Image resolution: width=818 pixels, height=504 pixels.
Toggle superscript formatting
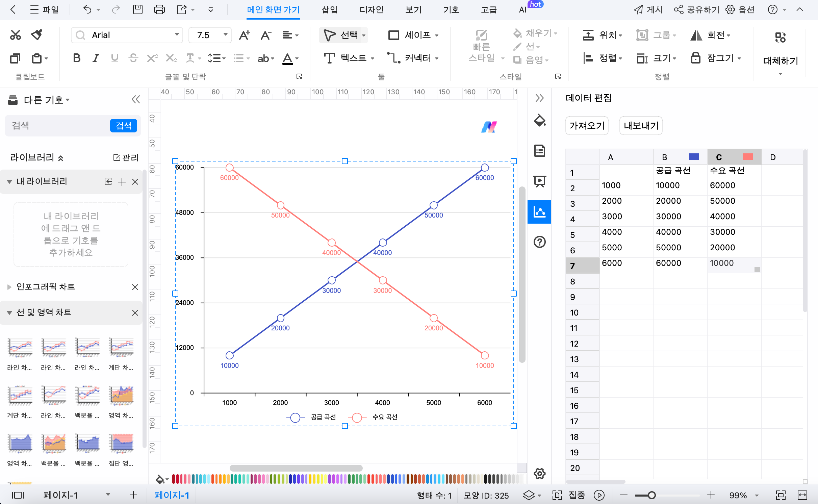[x=152, y=58]
